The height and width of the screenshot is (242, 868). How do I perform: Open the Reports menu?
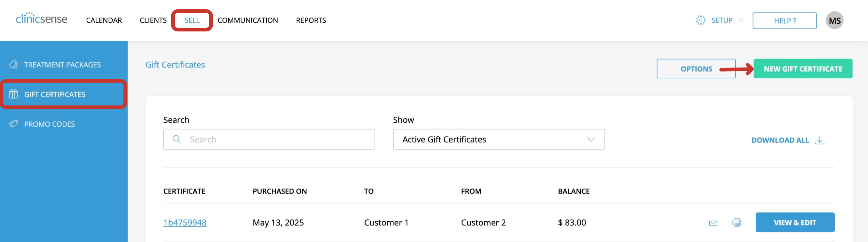pyautogui.click(x=311, y=21)
